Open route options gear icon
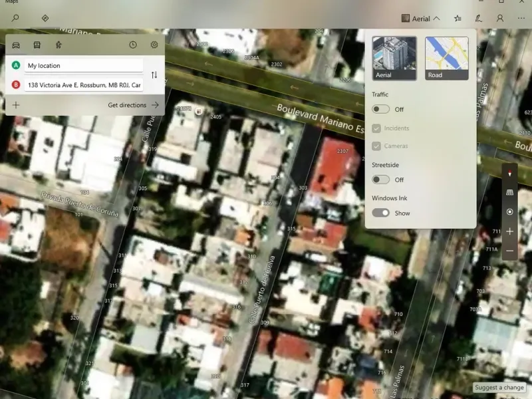 tap(154, 45)
